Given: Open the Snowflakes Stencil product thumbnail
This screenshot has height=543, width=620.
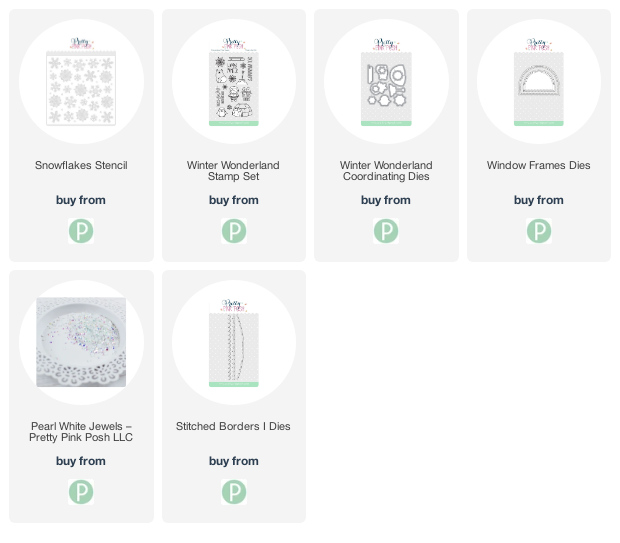Looking at the screenshot, I should (x=81, y=81).
